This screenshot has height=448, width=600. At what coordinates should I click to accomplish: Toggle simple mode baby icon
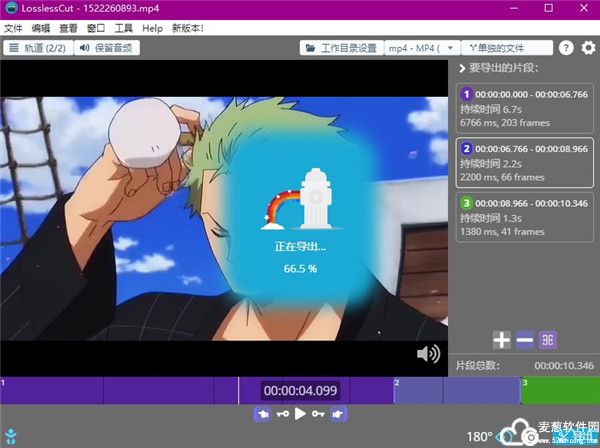tap(11, 437)
